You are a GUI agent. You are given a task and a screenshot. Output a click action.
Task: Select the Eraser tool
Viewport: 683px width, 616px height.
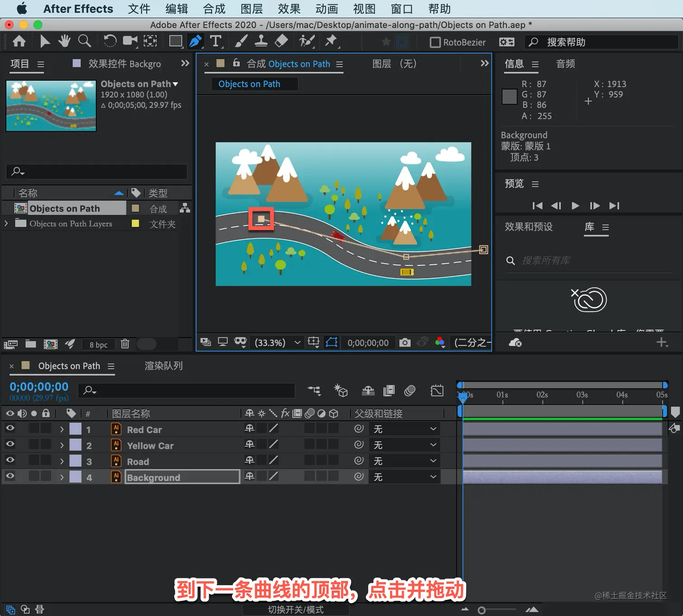281,42
